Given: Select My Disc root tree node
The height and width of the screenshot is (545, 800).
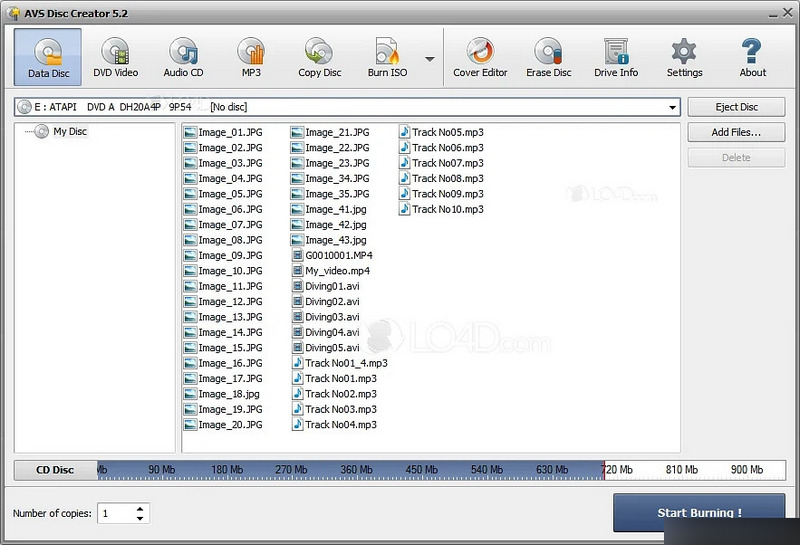Looking at the screenshot, I should click(69, 131).
